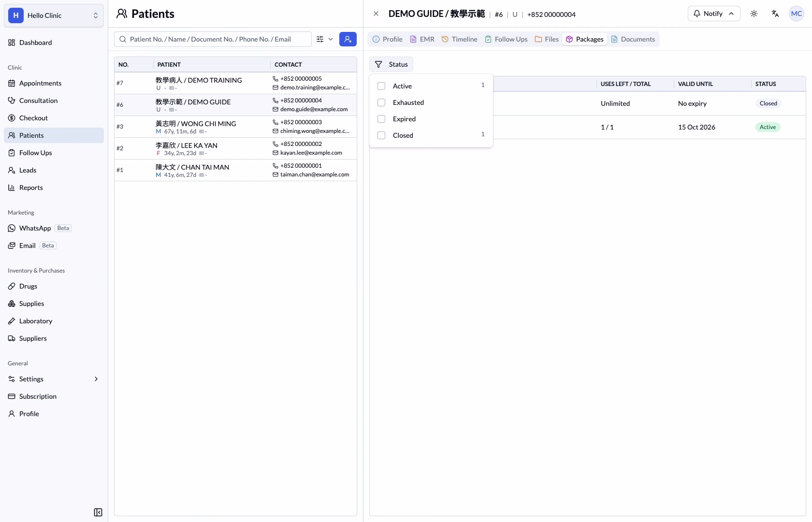This screenshot has height=522, width=812.
Task: Open WhatsApp marketing page
Action: pyautogui.click(x=54, y=228)
